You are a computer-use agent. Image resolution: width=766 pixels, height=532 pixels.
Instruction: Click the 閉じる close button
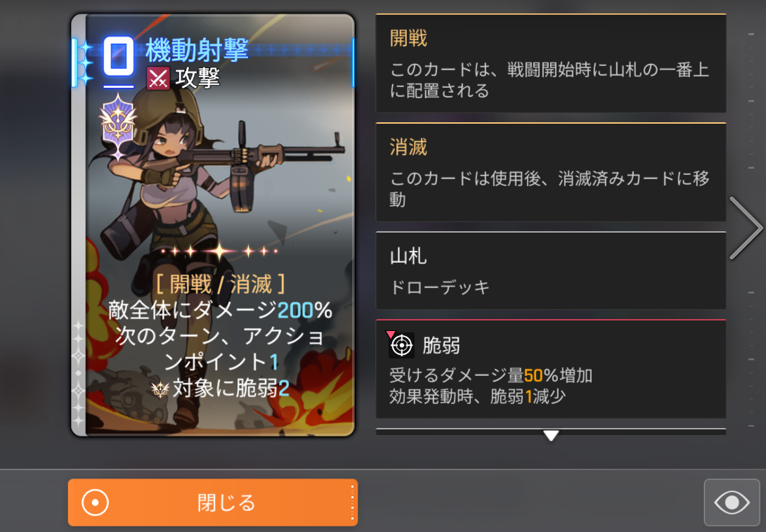[x=213, y=502]
